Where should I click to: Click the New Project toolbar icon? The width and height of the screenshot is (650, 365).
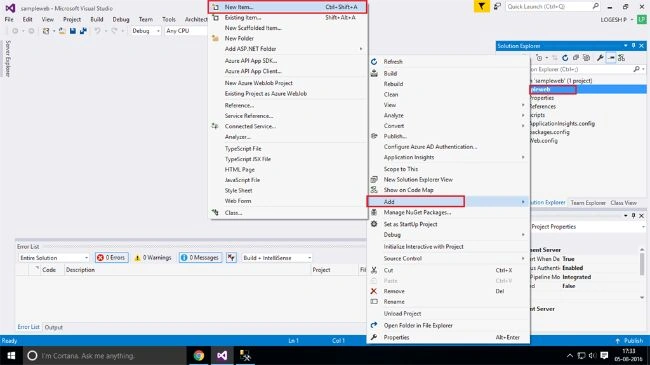(46, 31)
